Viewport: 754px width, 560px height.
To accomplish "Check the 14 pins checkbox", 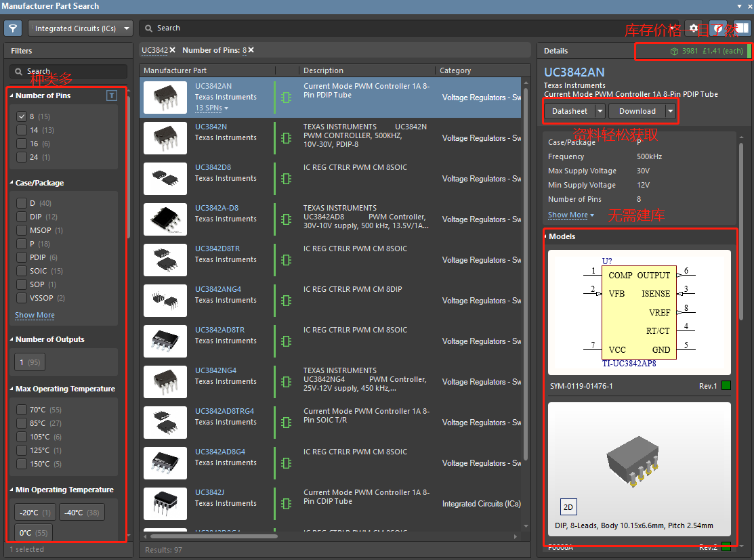I will tap(21, 130).
